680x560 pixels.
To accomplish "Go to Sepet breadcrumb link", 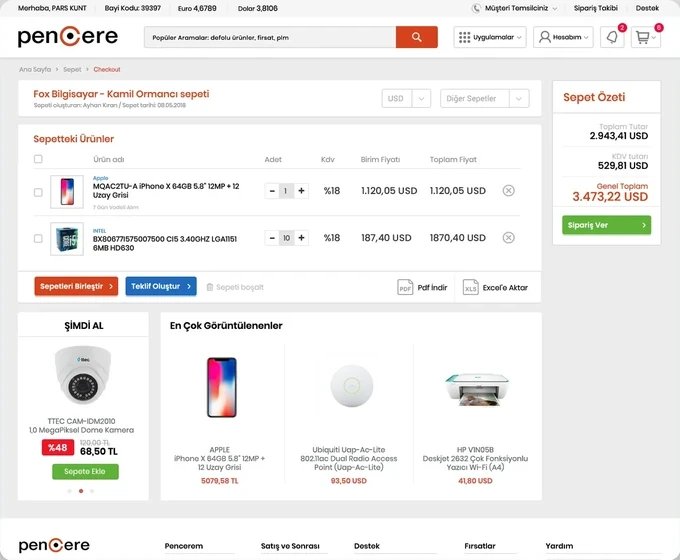I will pyautogui.click(x=72, y=69).
